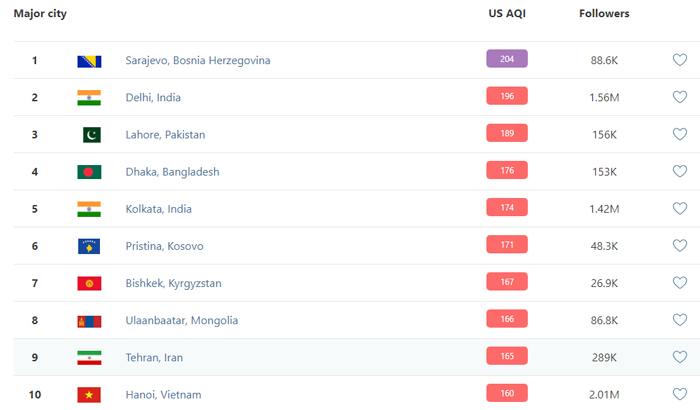Image resolution: width=700 pixels, height=410 pixels.
Task: Open Hanoi, Vietnam air quality page
Action: (x=163, y=394)
